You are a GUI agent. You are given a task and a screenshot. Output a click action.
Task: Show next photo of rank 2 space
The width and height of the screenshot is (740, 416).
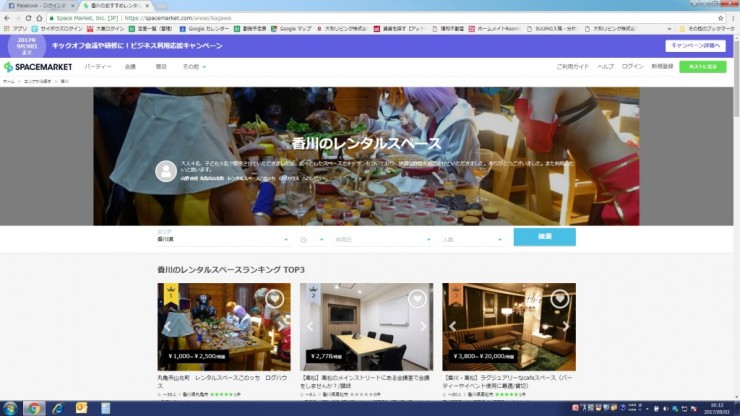click(423, 326)
